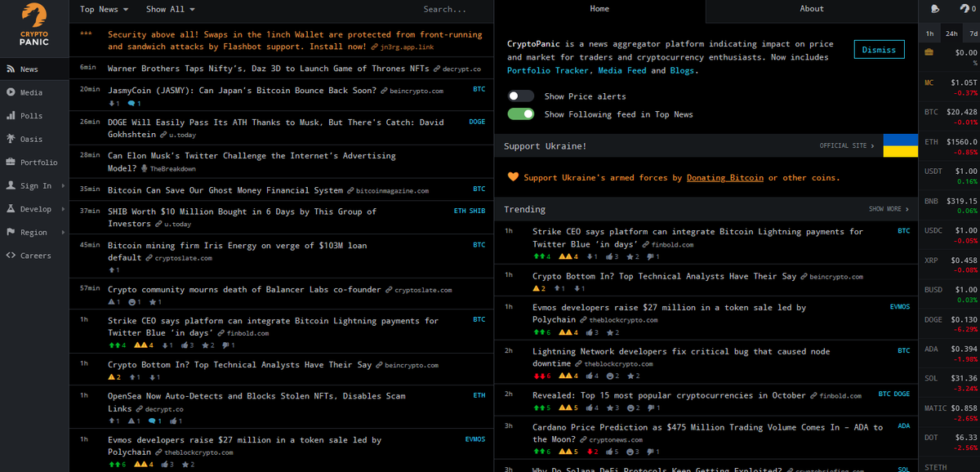Viewport: 980px width, 472px height.
Task: Click comment icon under OpenSea stolen NFTs news
Action: pos(151,421)
